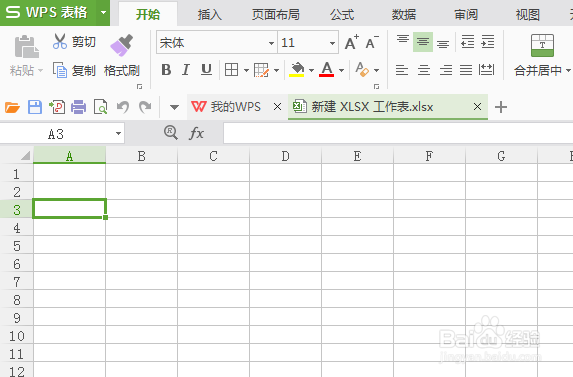The width and height of the screenshot is (573, 377).
Task: Toggle italic formatting
Action: [x=186, y=69]
